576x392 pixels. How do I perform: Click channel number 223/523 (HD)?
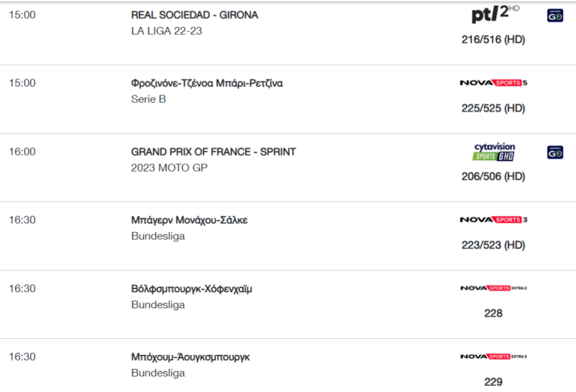click(493, 245)
